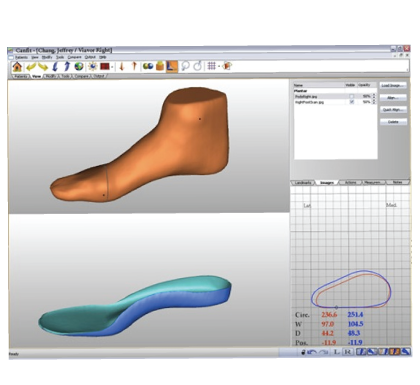Click the red circumference value 236.6

coord(329,315)
